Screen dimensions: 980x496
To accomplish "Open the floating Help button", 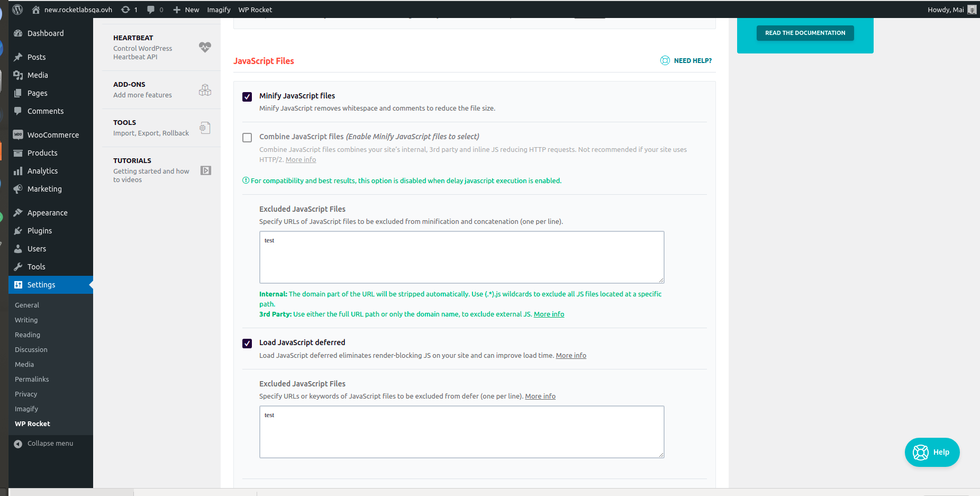I will coord(932,452).
